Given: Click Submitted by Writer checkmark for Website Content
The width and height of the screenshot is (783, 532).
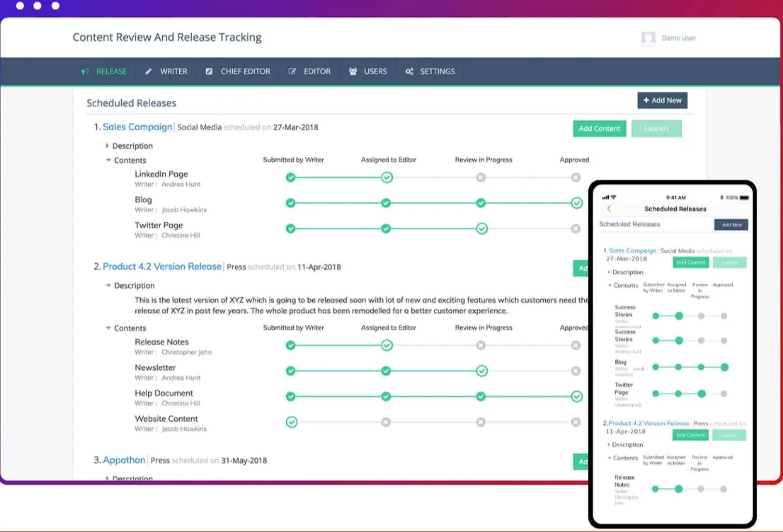Looking at the screenshot, I should 292,422.
